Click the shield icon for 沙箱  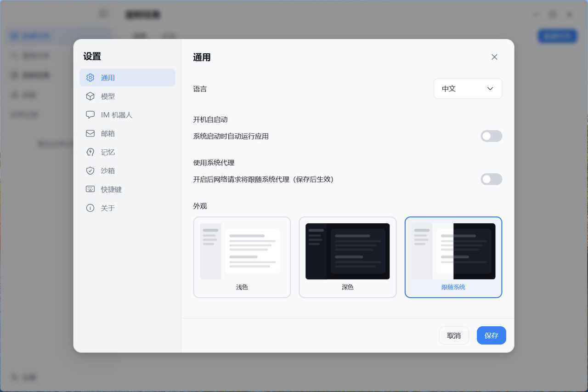[x=90, y=171]
